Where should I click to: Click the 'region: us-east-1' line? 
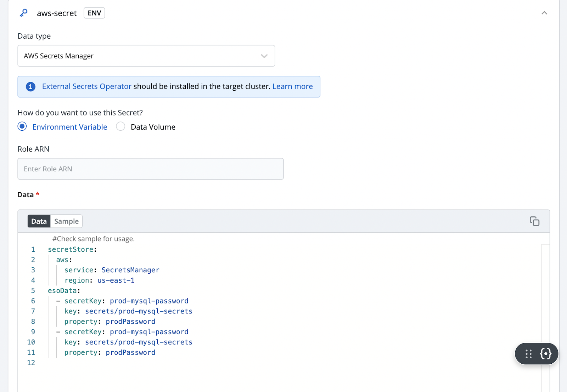100,280
